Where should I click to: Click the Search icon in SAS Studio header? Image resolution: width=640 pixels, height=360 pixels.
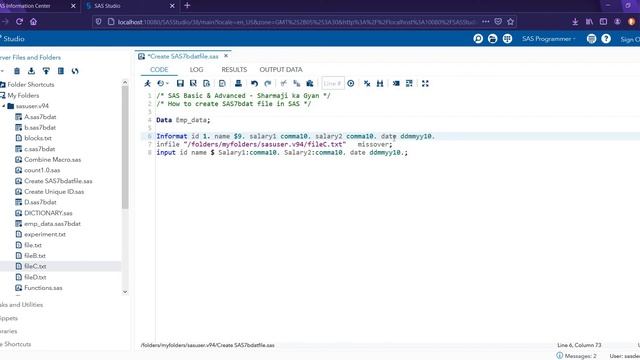coord(478,39)
